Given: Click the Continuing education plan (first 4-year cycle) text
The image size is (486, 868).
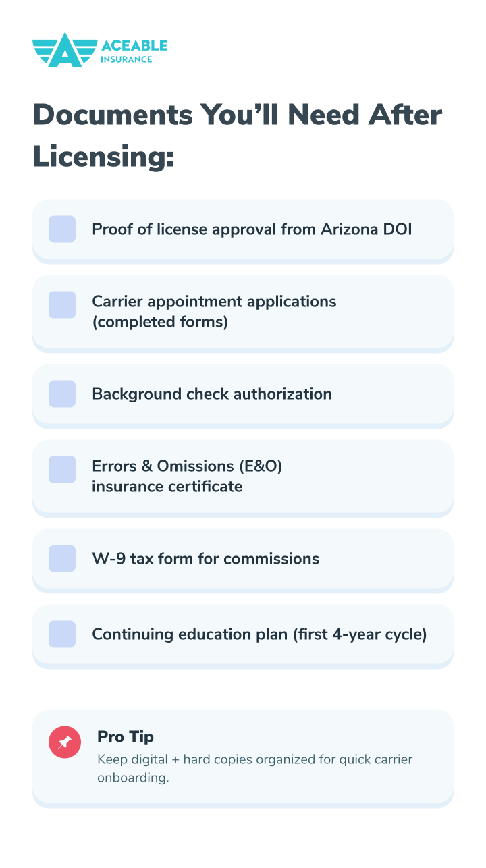Looking at the screenshot, I should point(259,634).
